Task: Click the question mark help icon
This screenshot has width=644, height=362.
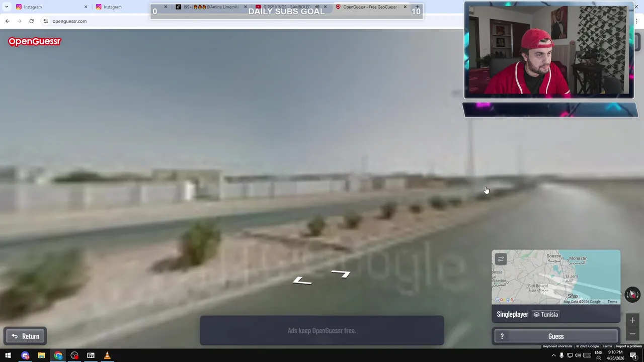Action: pyautogui.click(x=502, y=336)
